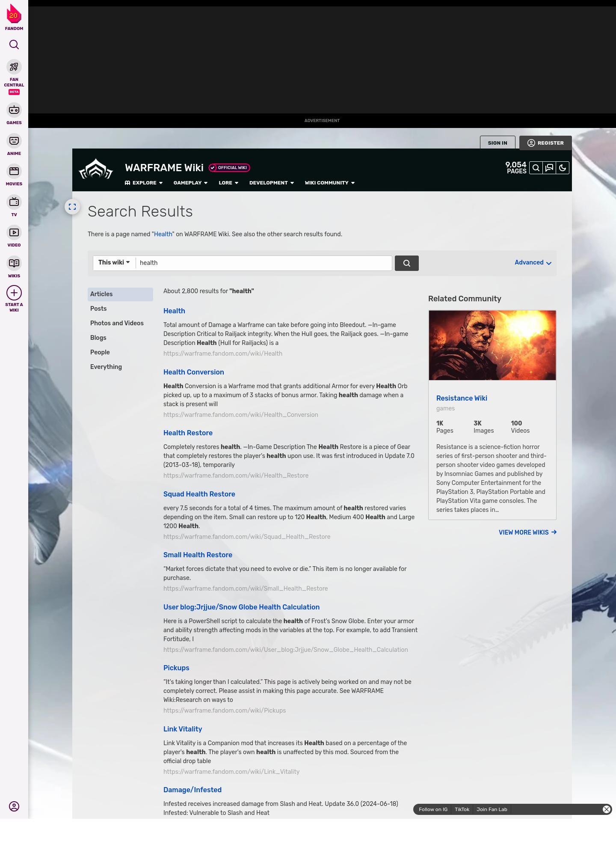
Task: Select the Photos and Videos filter
Action: click(x=120, y=323)
